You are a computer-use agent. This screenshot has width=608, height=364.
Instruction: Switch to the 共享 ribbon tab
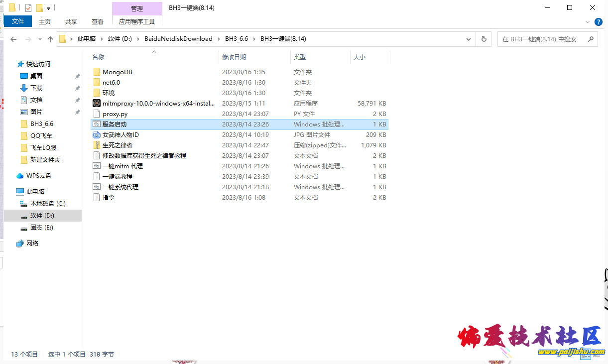coord(71,21)
